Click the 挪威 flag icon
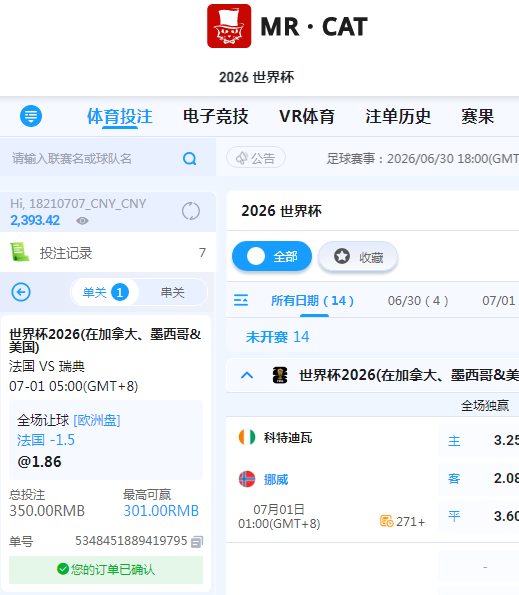Viewport: 519px width, 595px height. pyautogui.click(x=247, y=479)
